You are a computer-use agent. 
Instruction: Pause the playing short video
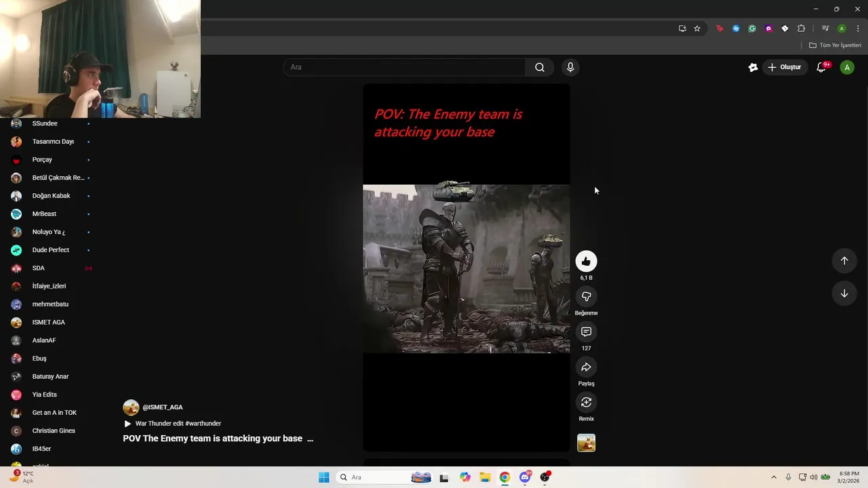[x=466, y=268]
